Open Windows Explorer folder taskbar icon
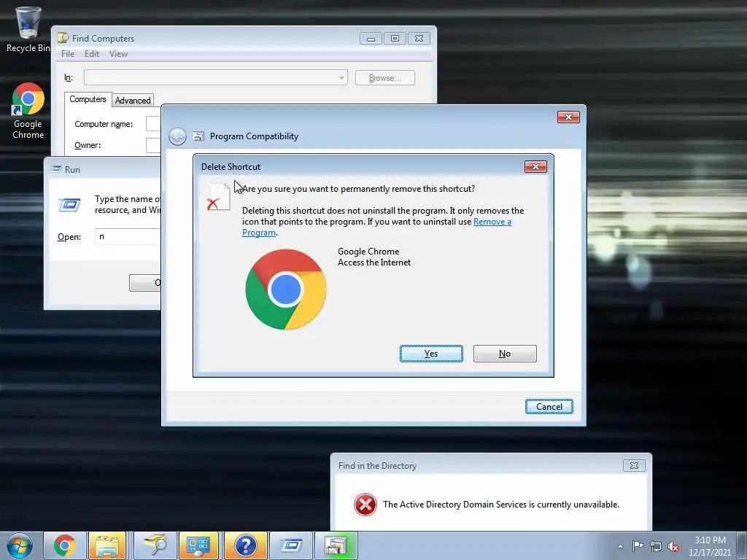This screenshot has height=560, width=747. pos(107,545)
